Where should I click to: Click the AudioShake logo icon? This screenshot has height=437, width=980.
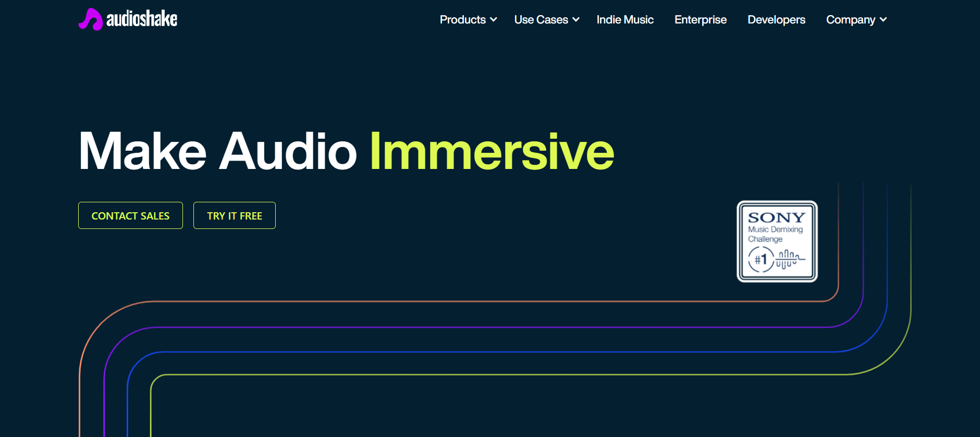click(91, 19)
